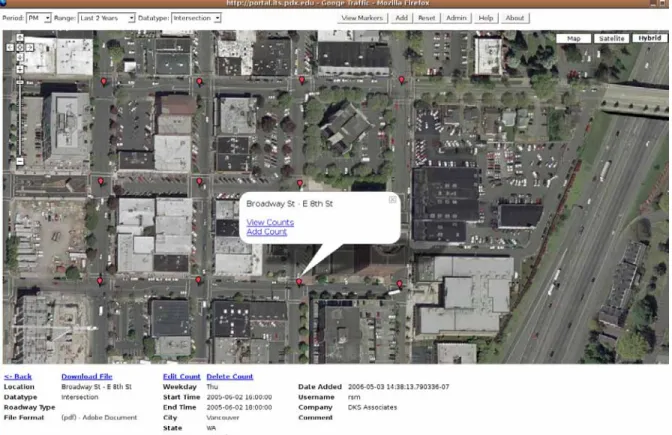Zoom in using the plus map control
The height and width of the screenshot is (435, 672).
(x=20, y=69)
